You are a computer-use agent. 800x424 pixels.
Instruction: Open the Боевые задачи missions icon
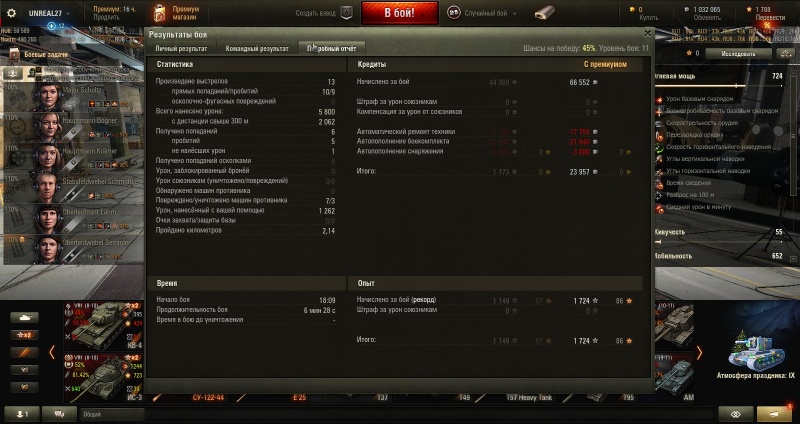(x=14, y=55)
